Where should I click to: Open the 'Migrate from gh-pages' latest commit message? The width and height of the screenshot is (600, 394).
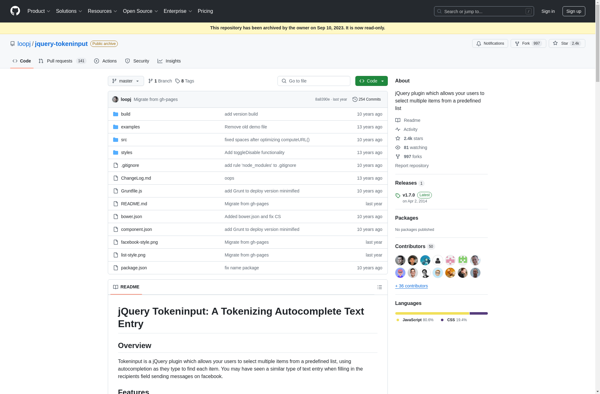[x=156, y=99]
